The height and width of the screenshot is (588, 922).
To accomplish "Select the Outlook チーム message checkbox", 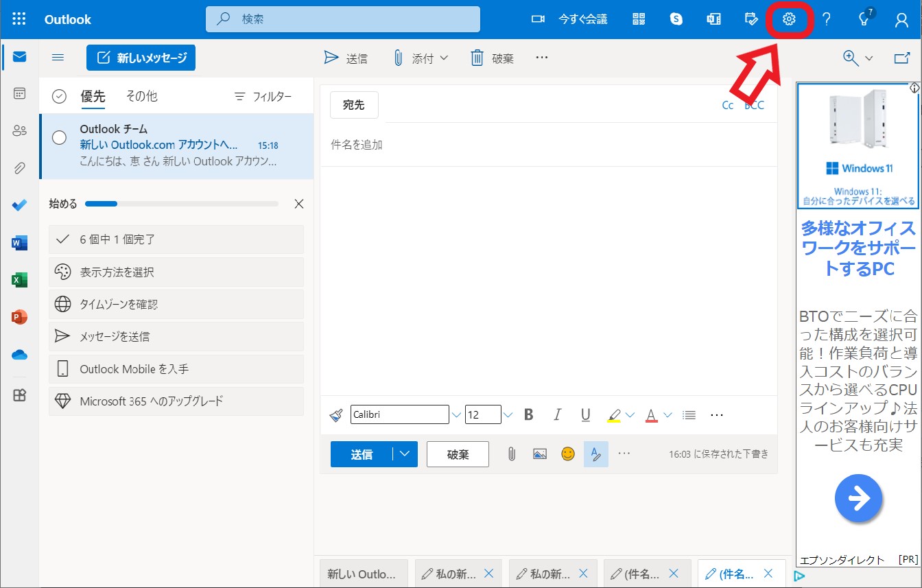I will (59, 137).
